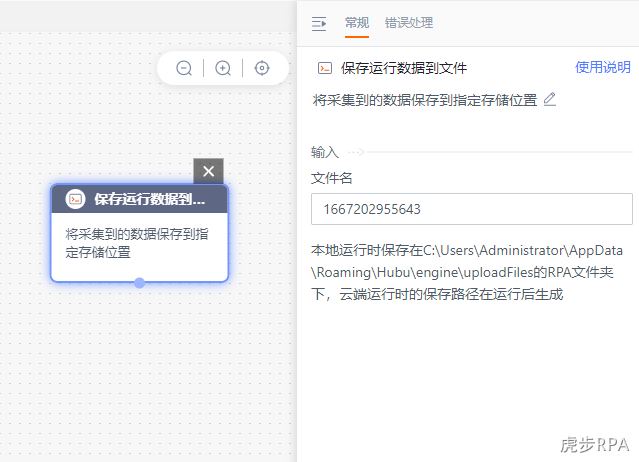Zoom out the flow canvas
Screen dimensions: 639x462
(x=184, y=68)
